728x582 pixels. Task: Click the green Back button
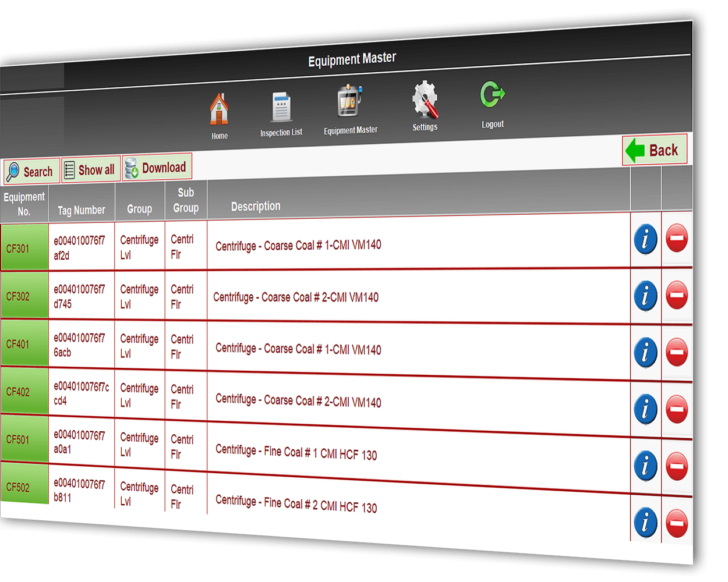(655, 150)
